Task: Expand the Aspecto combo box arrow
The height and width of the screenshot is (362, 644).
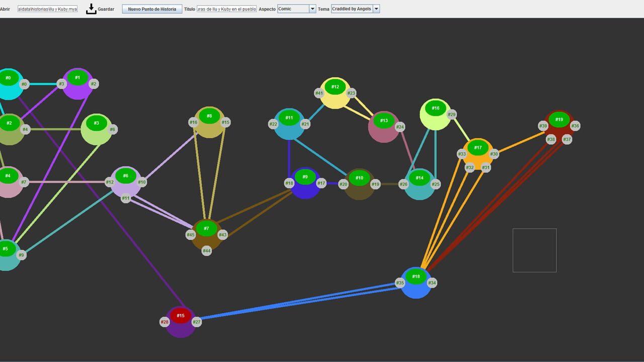Action: (x=312, y=9)
